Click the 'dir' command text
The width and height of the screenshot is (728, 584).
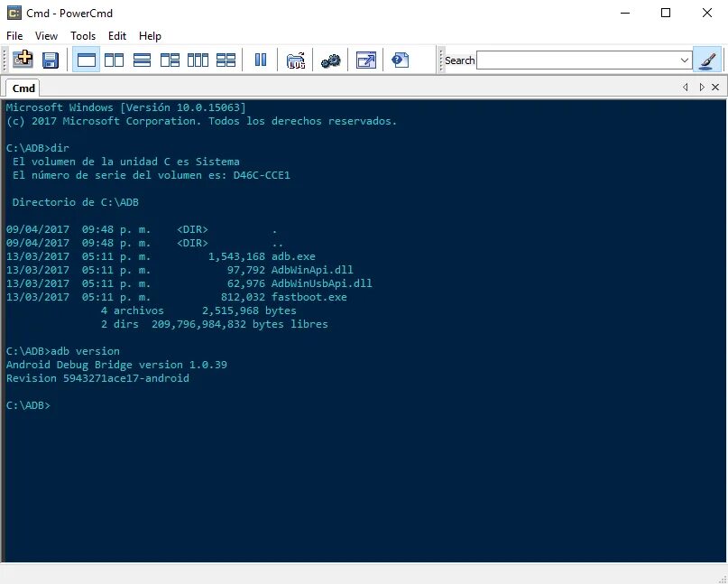(60, 148)
